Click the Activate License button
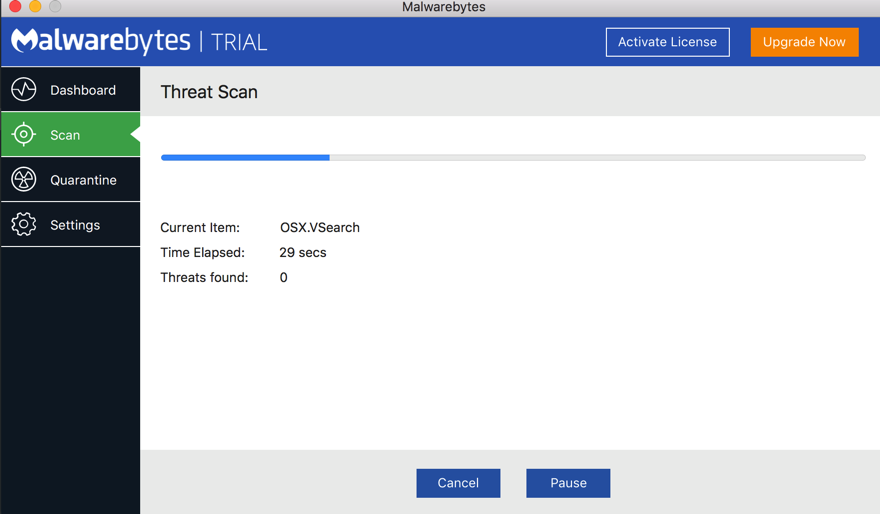The width and height of the screenshot is (880, 514). [x=668, y=42]
